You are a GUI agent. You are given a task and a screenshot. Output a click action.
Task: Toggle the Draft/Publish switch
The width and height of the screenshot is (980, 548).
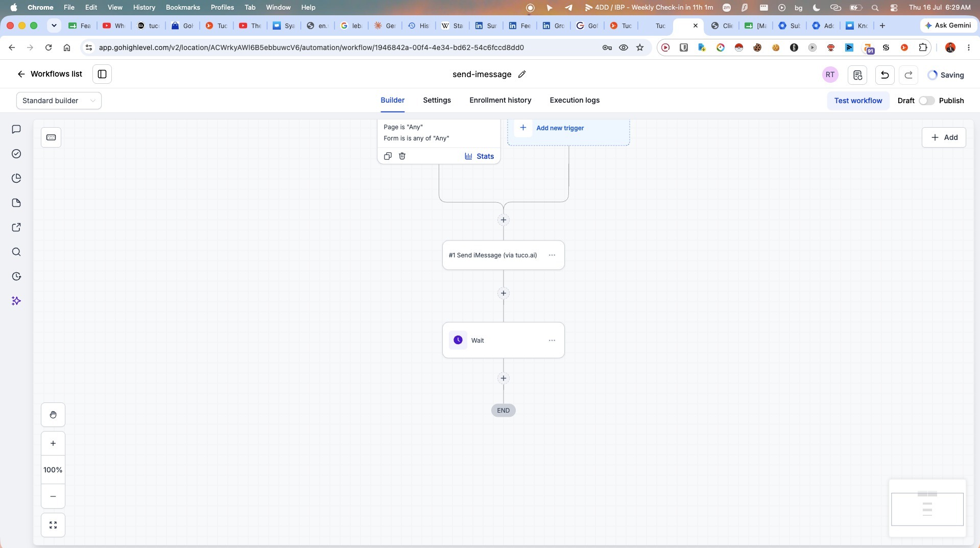coord(926,101)
